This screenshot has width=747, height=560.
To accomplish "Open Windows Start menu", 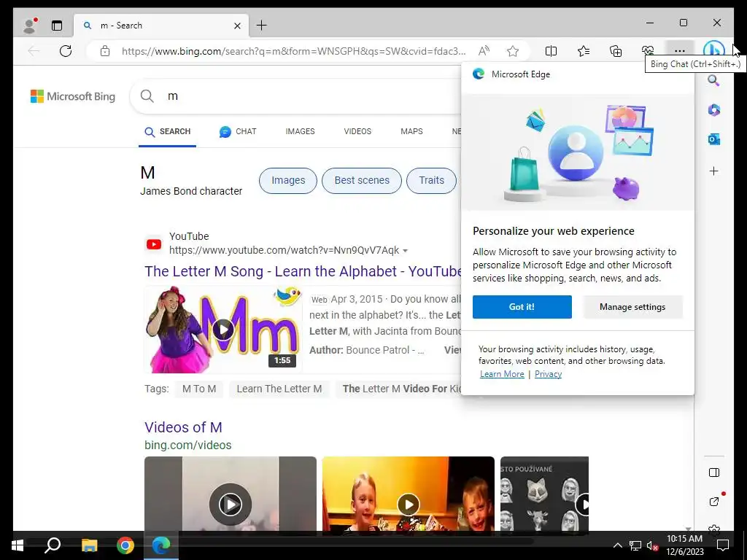I will pyautogui.click(x=18, y=545).
